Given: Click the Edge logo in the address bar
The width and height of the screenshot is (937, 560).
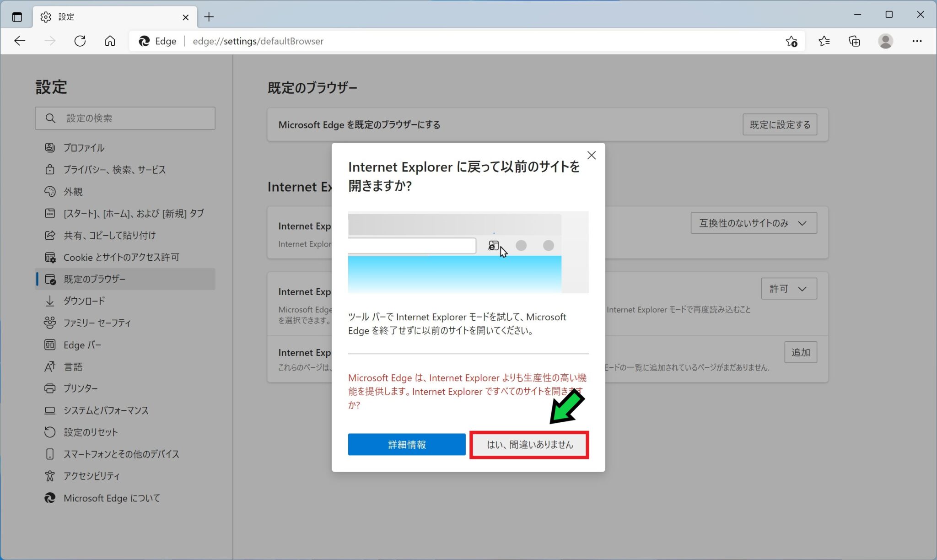Looking at the screenshot, I should [x=144, y=41].
